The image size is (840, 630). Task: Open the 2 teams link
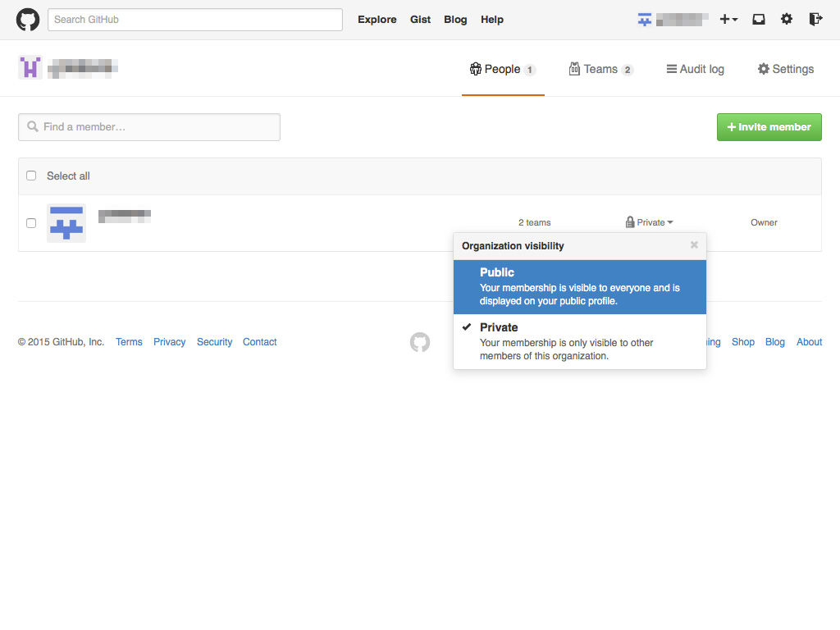click(x=534, y=222)
